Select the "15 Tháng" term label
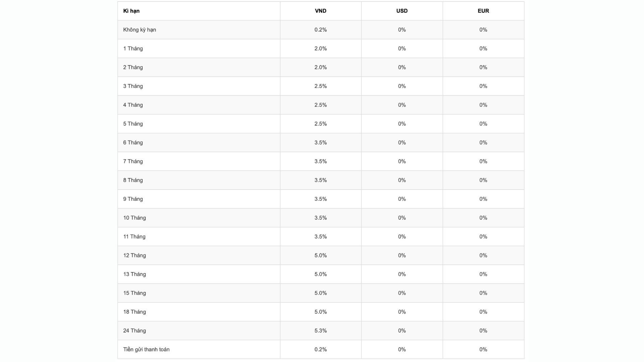The width and height of the screenshot is (644, 362). pyautogui.click(x=134, y=293)
